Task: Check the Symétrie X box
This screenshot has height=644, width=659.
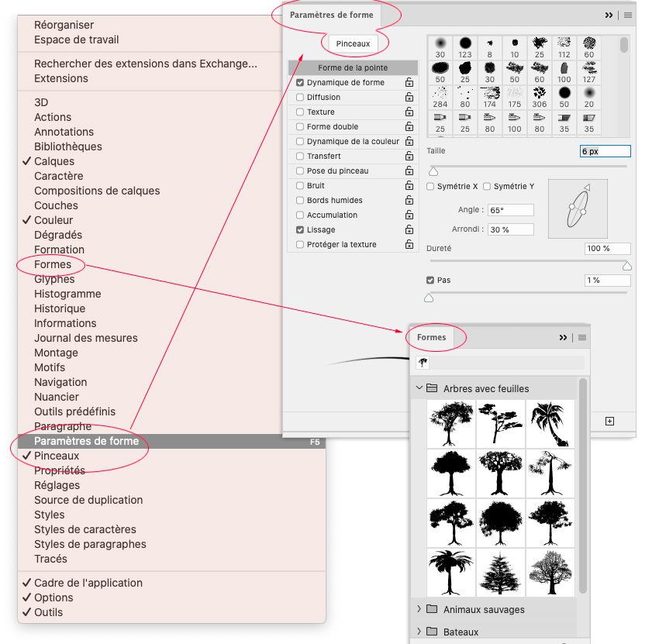Action: (430, 187)
